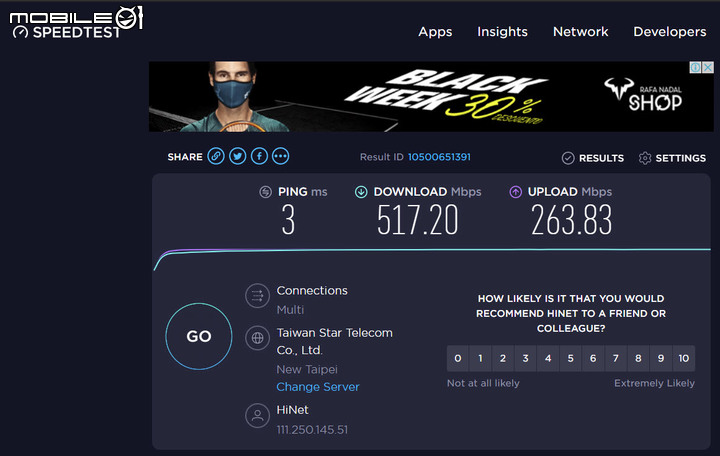Rate recommendation as 0
The height and width of the screenshot is (456, 720).
(458, 358)
